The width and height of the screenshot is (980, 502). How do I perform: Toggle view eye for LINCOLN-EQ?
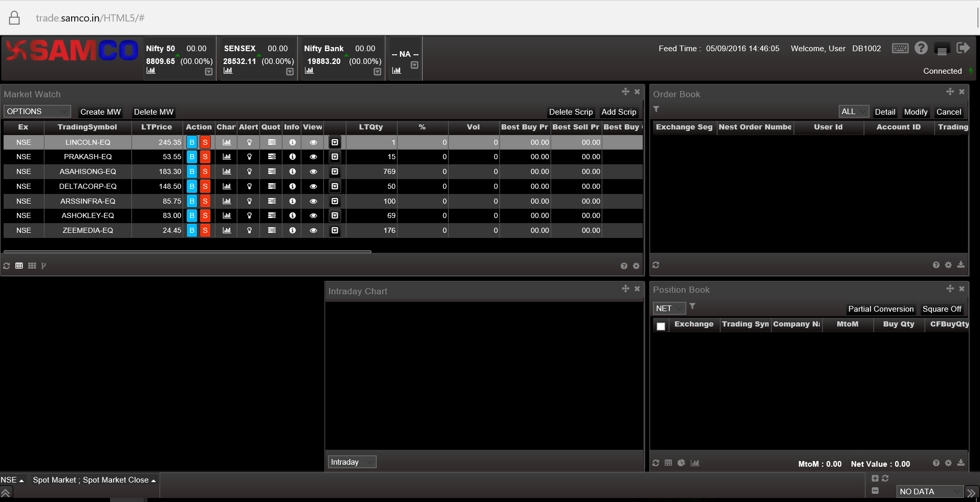313,142
